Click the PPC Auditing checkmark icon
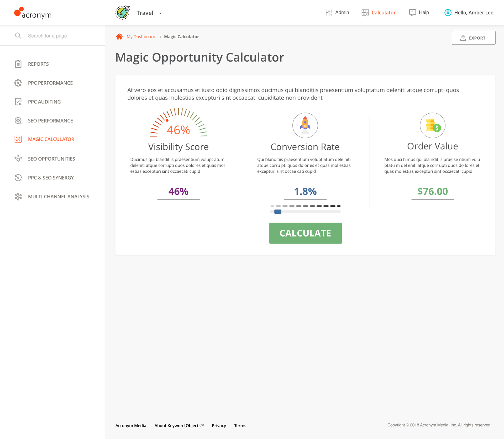The height and width of the screenshot is (439, 504). pyautogui.click(x=18, y=102)
